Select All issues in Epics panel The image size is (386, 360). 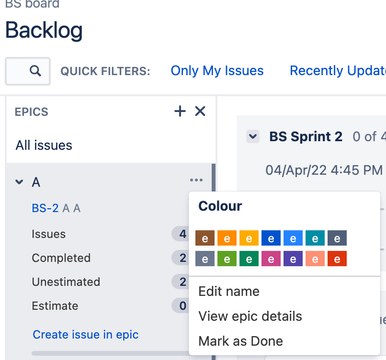click(44, 145)
